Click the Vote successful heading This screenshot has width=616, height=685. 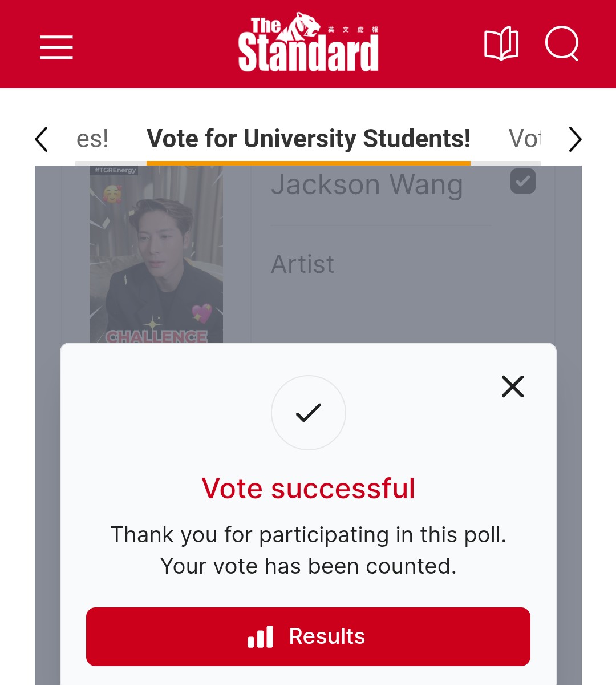(x=308, y=489)
